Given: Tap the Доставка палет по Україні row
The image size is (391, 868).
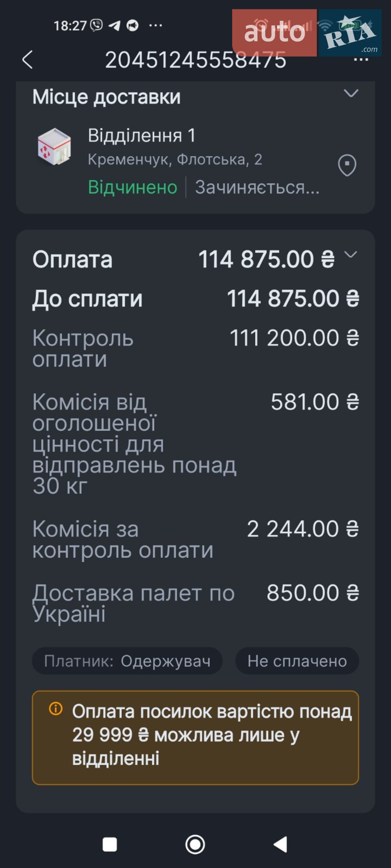Looking at the screenshot, I should pos(195,604).
